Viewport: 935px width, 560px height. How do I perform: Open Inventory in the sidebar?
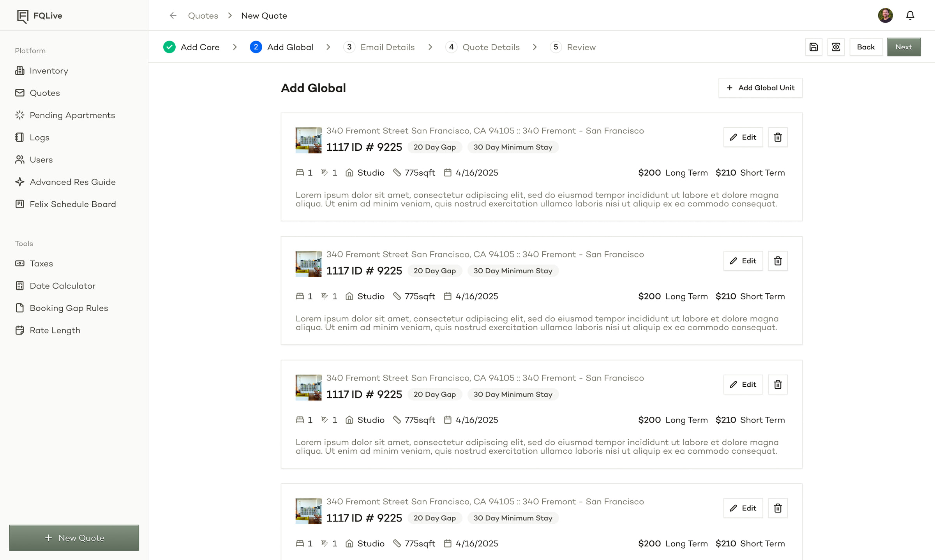[41, 70]
